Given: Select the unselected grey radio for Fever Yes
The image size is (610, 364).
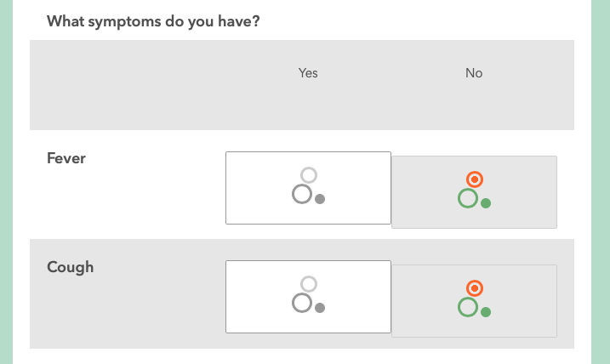Looking at the screenshot, I should point(309,175).
